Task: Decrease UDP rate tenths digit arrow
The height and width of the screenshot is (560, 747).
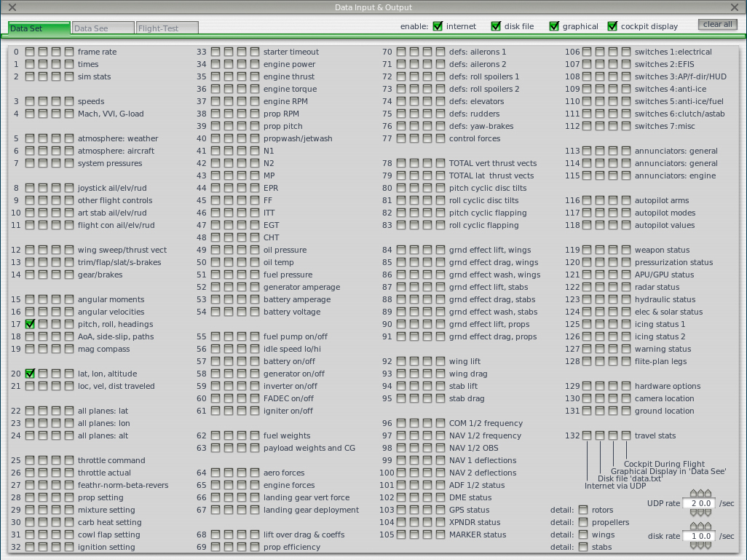Action: pos(708,513)
